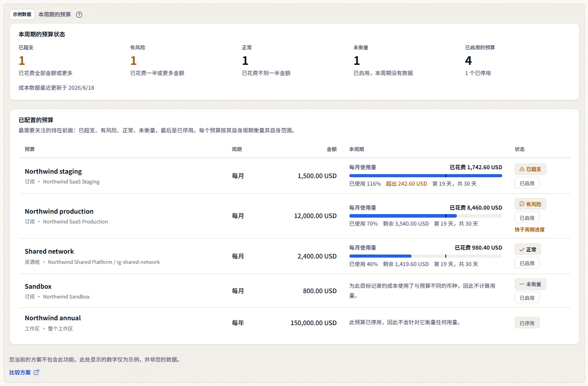Screen dimensions: 588x386
Task: Click the 1,500.00 USD amount
Action: (317, 176)
